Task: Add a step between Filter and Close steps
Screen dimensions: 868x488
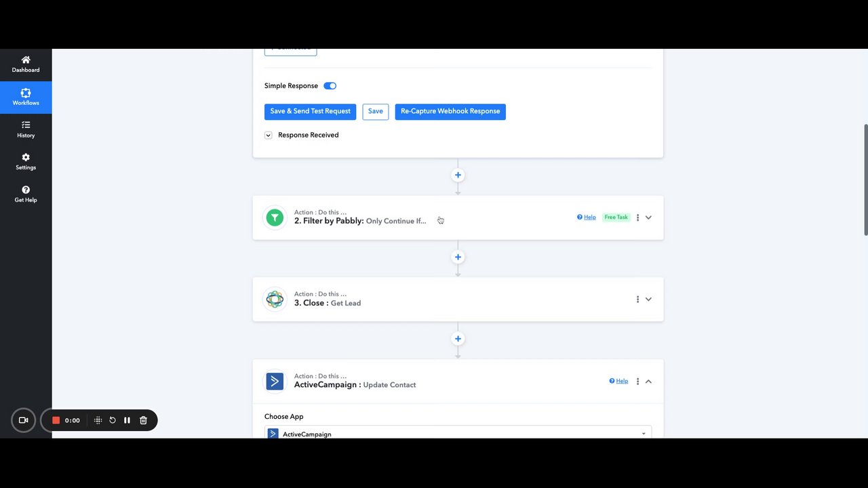Action: [458, 257]
